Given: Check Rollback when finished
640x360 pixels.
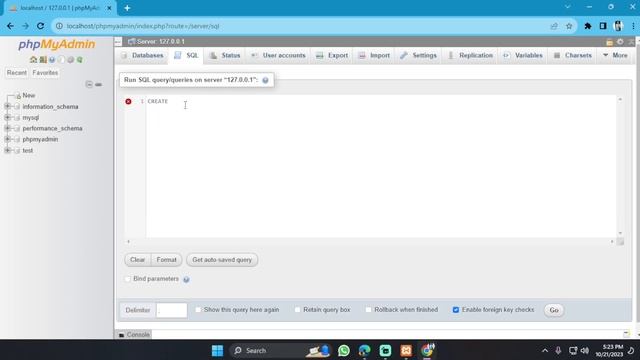Looking at the screenshot, I should click(369, 310).
